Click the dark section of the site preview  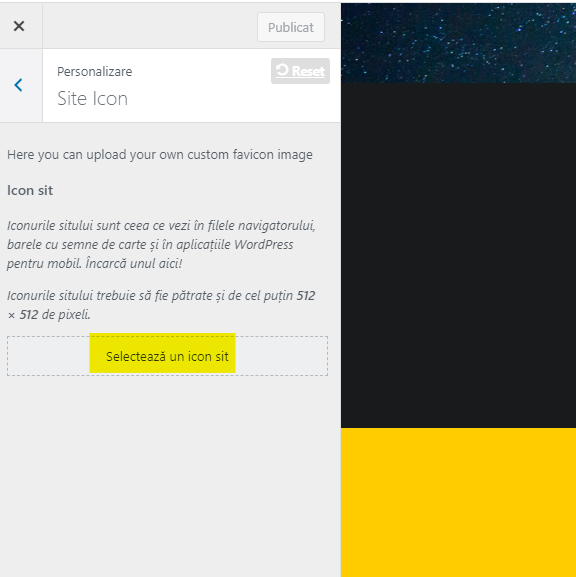458,255
